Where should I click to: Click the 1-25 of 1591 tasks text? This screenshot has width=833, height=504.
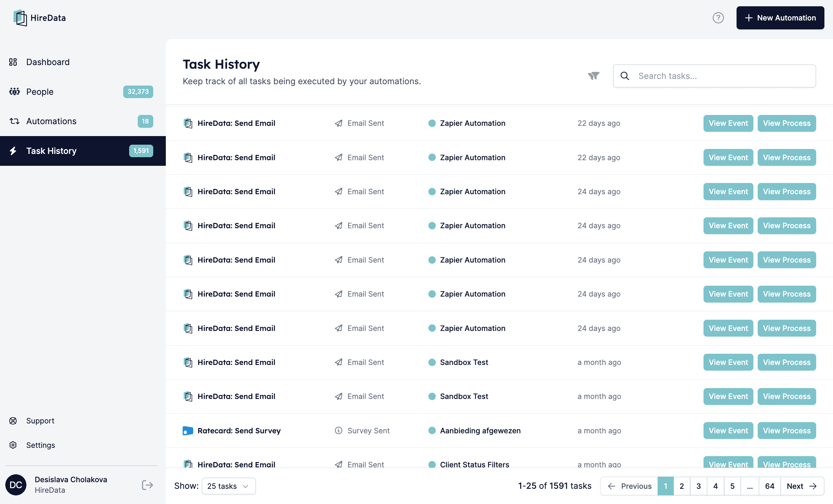tap(555, 486)
